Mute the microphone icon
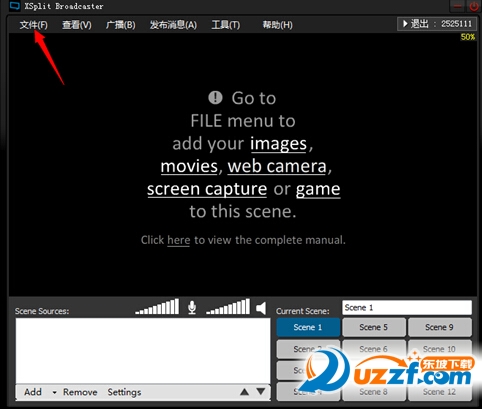 click(x=192, y=307)
